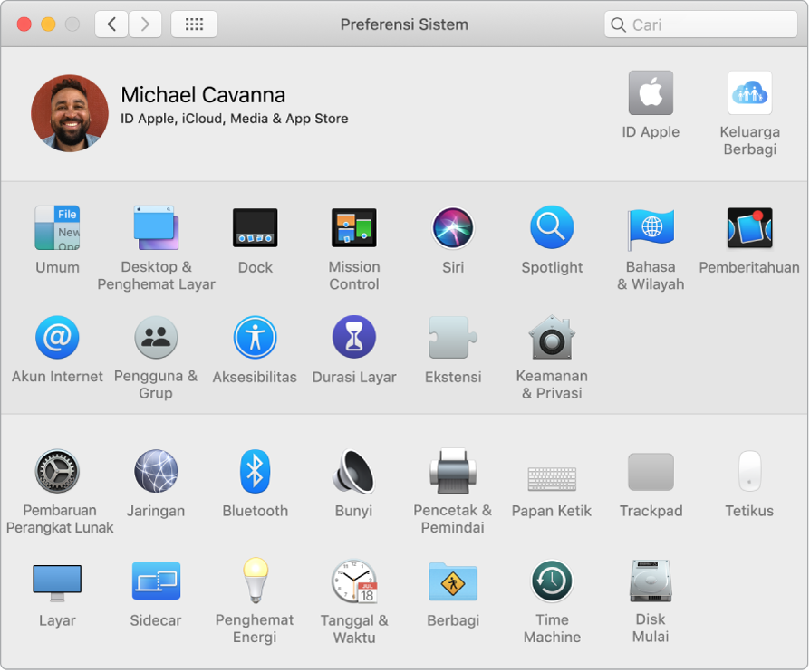Open ID Apple preferences
The image size is (810, 672).
pos(651,93)
